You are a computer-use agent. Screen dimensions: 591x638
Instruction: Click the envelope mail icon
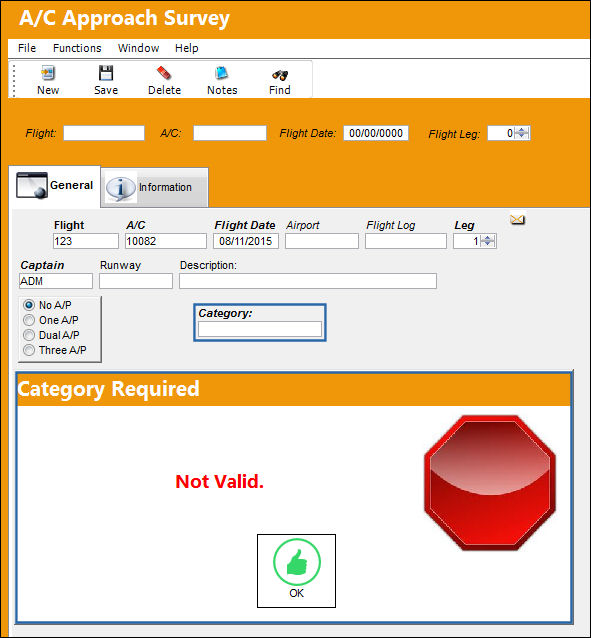click(x=517, y=220)
